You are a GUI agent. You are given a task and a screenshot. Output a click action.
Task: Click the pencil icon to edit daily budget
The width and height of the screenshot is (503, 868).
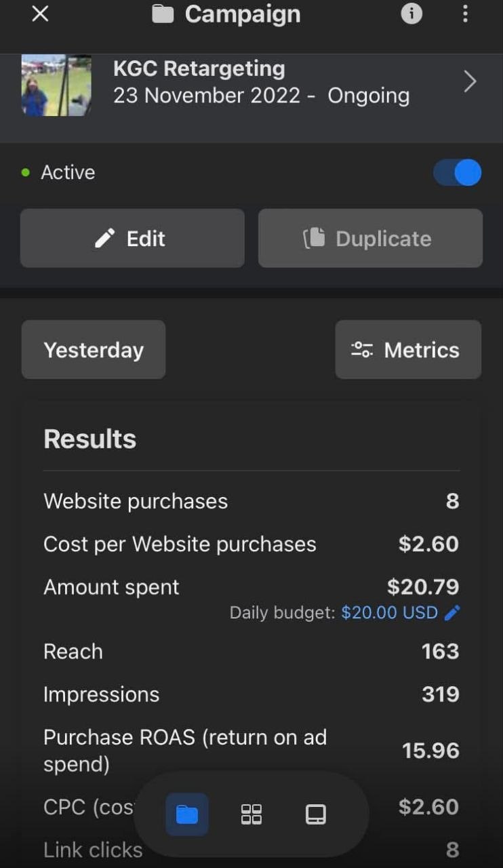click(x=452, y=613)
